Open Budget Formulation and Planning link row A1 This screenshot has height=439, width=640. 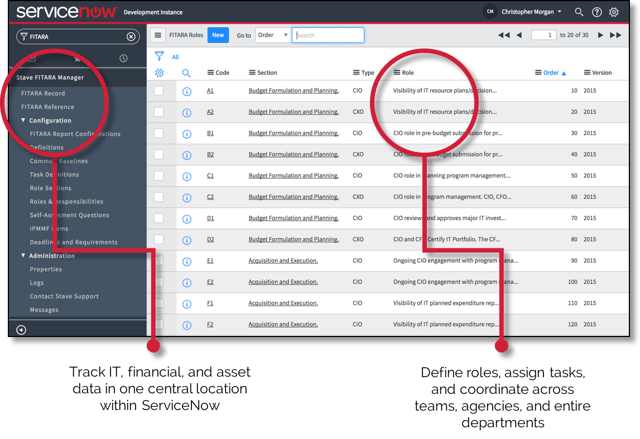pos(293,91)
